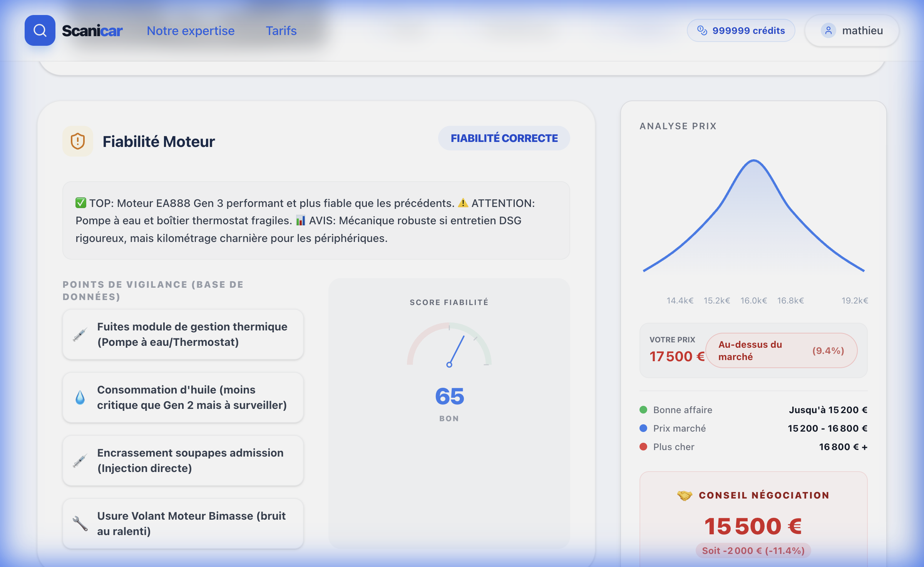Click the peak of the price distribution curve
Image resolution: width=924 pixels, height=567 pixels.
753,160
